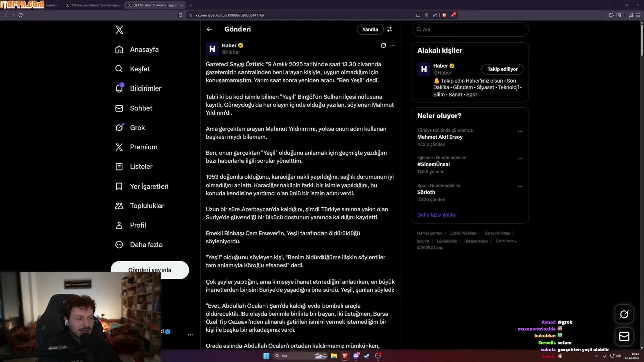The height and width of the screenshot is (362, 644).
Task: Open Erişilebilirlik footer link
Action: coord(447,241)
